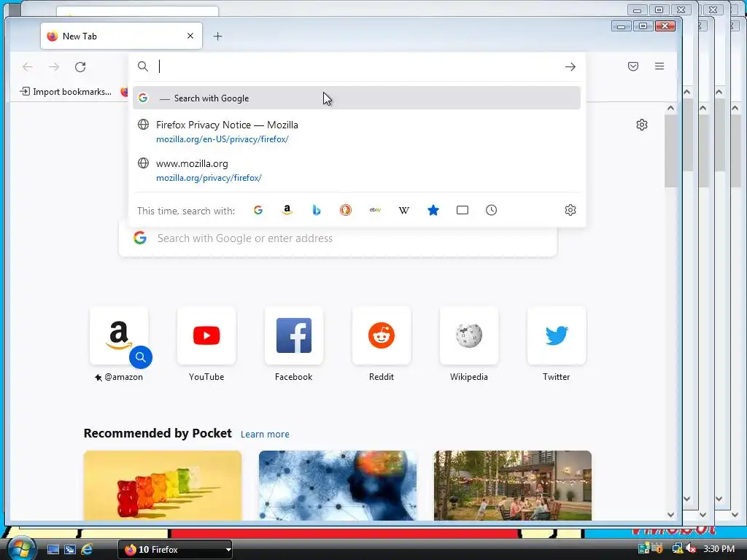Open the brain network Pocket story

[338, 485]
